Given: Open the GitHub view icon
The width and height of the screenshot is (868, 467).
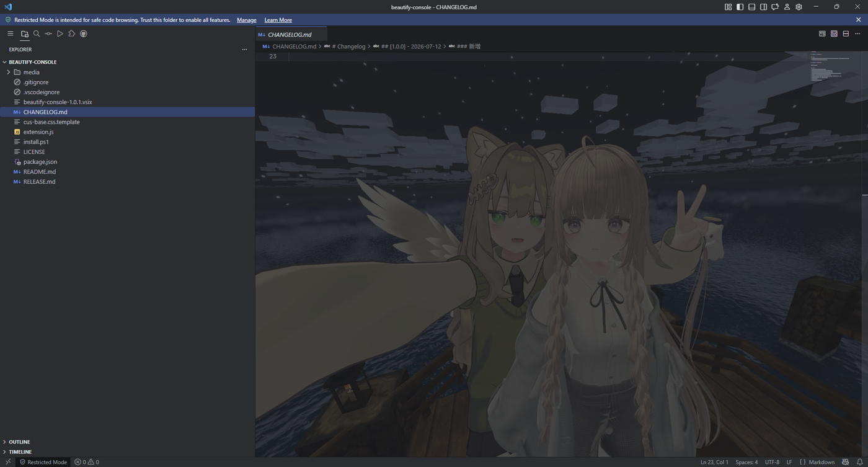Looking at the screenshot, I should 84,33.
